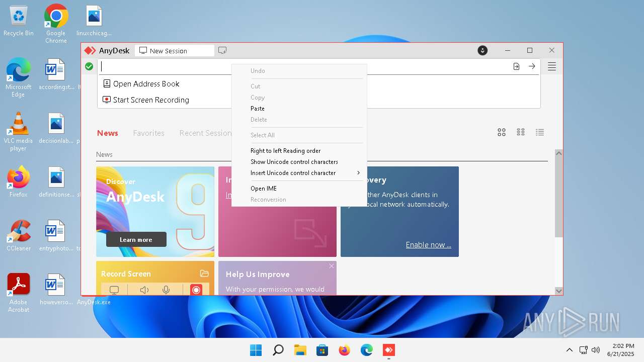
Task: Open the AnyDesk hamburger main menu
Action: [x=552, y=66]
